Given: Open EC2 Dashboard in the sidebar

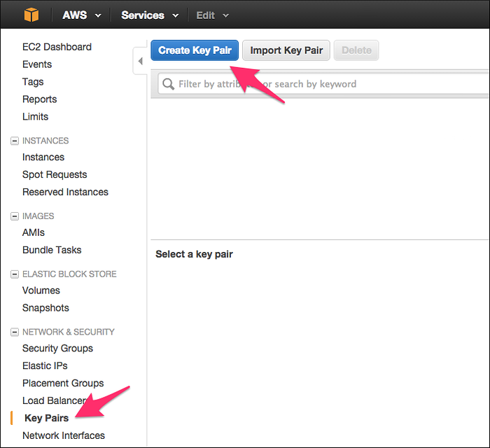Looking at the screenshot, I should [57, 47].
